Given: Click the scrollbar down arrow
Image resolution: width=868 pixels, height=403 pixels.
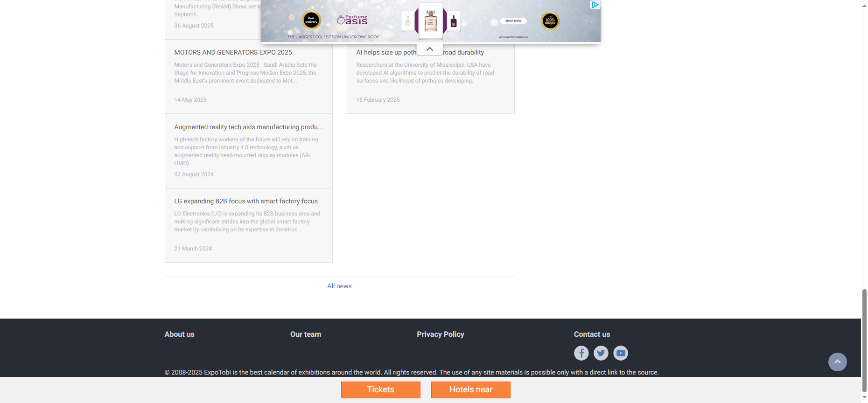Looking at the screenshot, I should (864, 398).
